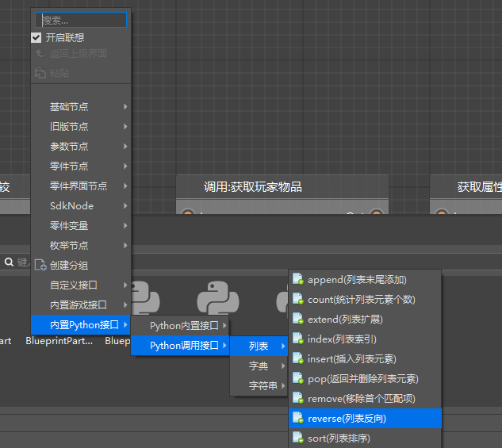Click the insert(插入列表元素) node icon
502x448 pixels.
[x=297, y=358]
